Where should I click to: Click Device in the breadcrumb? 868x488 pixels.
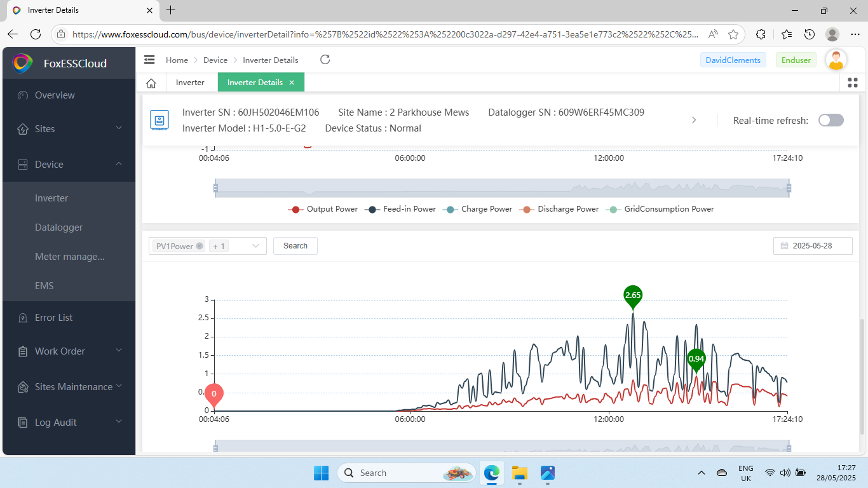[x=215, y=60]
